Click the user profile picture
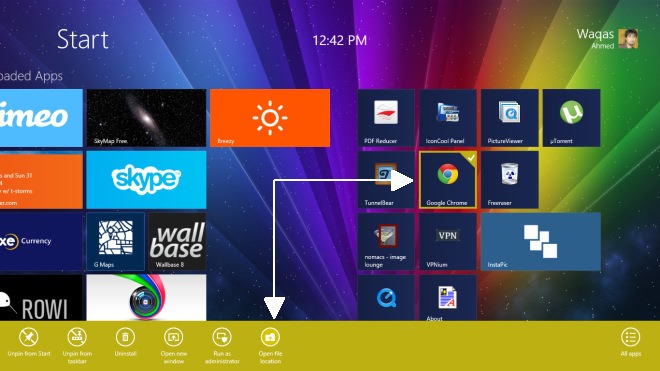This screenshot has height=371, width=660. click(x=628, y=39)
